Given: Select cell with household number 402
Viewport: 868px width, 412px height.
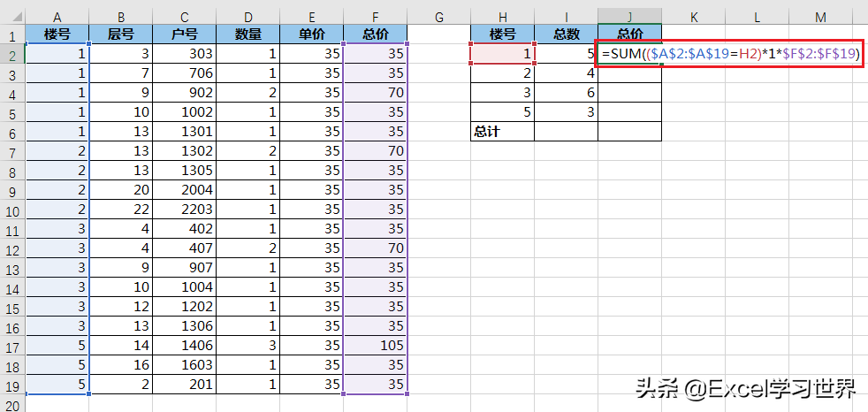Looking at the screenshot, I should 185,228.
